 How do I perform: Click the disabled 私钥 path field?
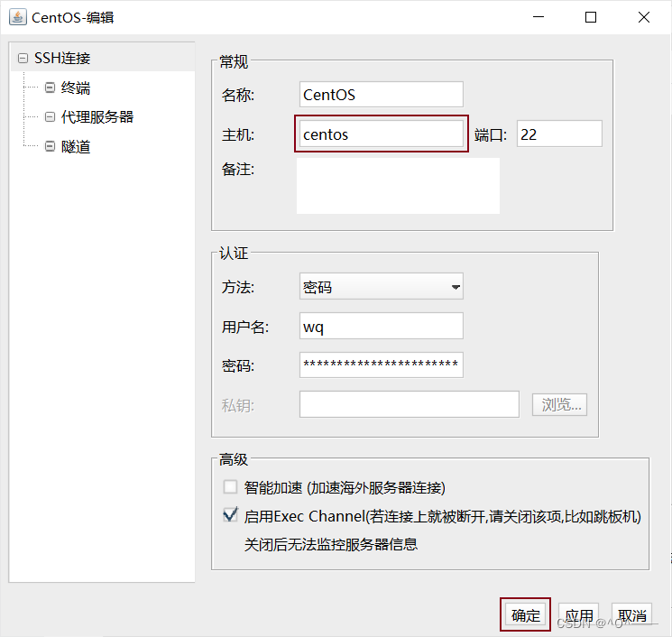(x=410, y=404)
